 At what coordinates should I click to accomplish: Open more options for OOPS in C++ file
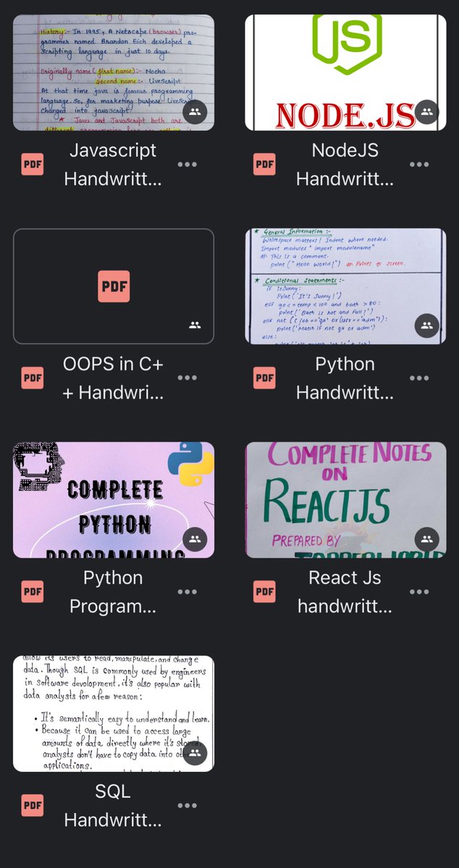[187, 378]
